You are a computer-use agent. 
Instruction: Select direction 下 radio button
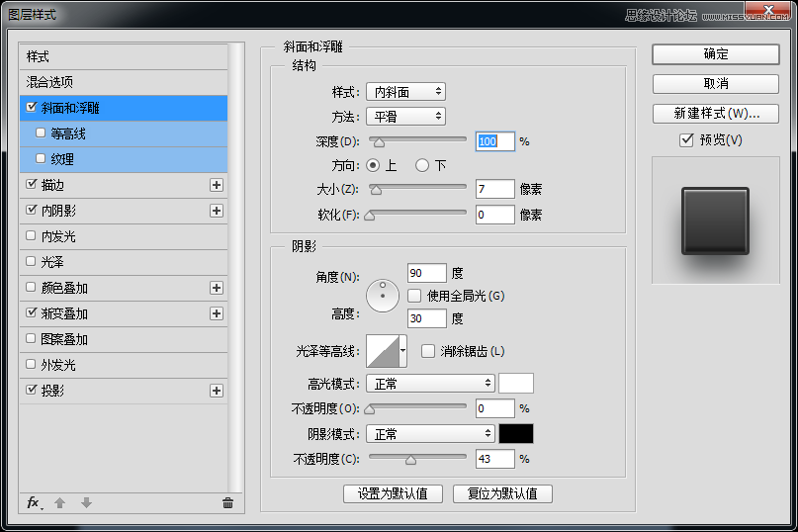(422, 165)
